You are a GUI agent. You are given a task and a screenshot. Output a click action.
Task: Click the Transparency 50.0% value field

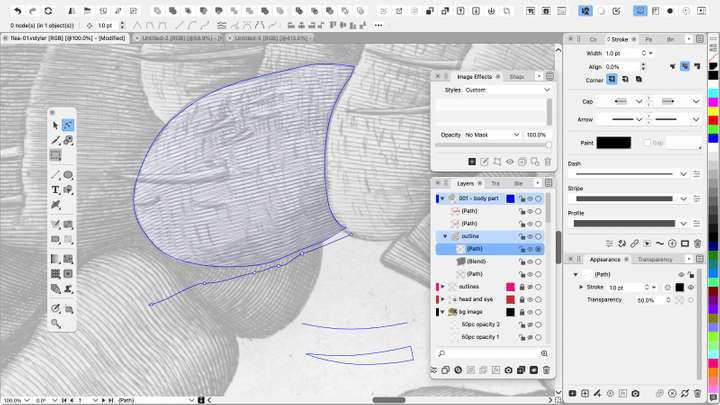point(649,300)
